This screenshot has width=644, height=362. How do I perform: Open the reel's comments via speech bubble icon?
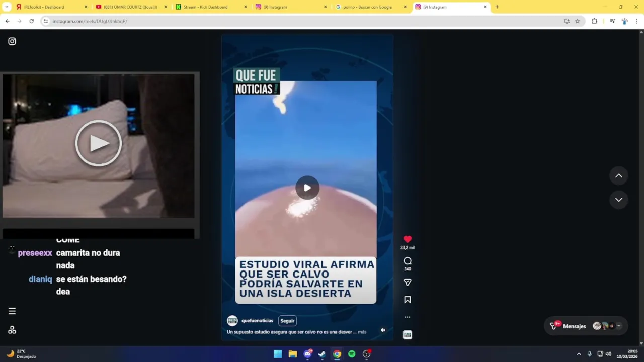pos(408,261)
